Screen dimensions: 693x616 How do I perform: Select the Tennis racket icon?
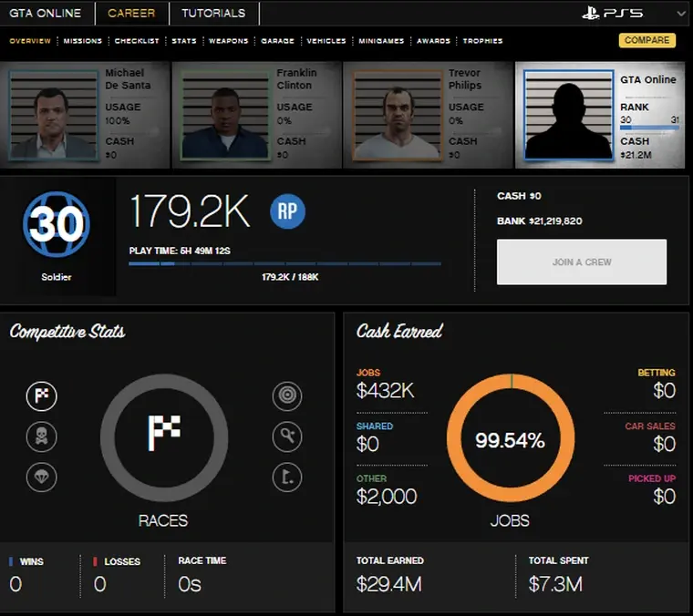click(286, 436)
